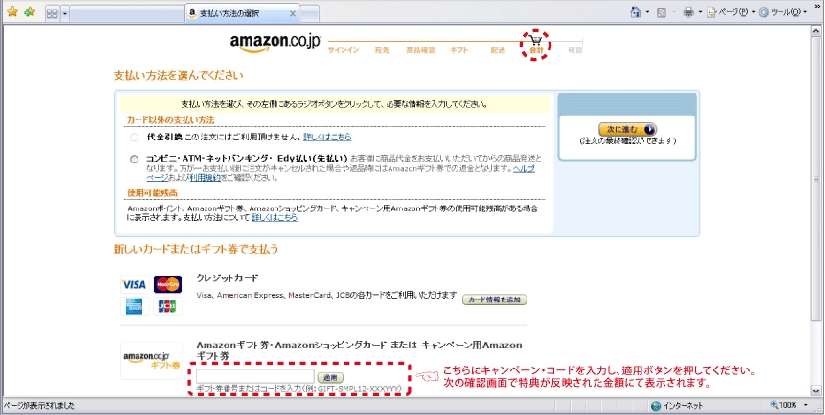The image size is (825, 415).
Task: Click the scrollbar down arrow
Action: pyautogui.click(x=817, y=390)
